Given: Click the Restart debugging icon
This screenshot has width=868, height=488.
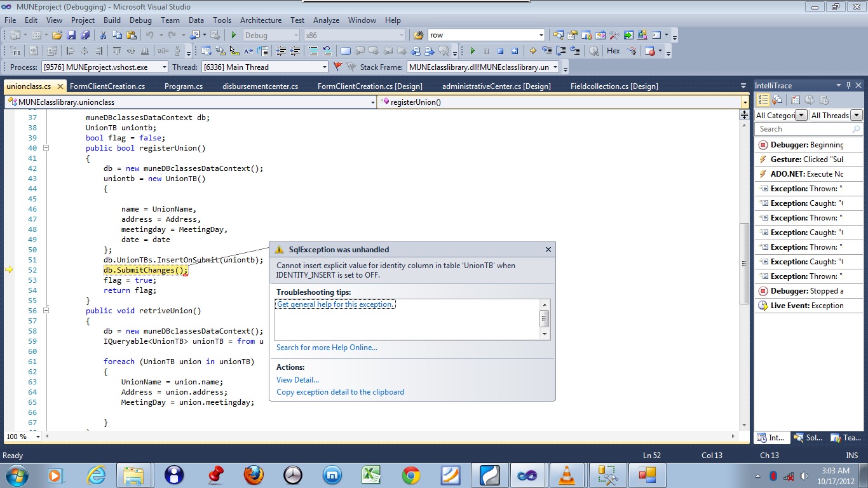Looking at the screenshot, I should click(x=515, y=51).
